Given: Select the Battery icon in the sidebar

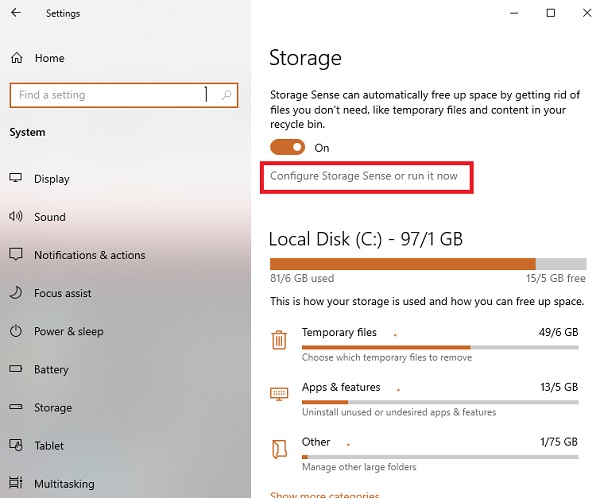Looking at the screenshot, I should pyautogui.click(x=16, y=369).
